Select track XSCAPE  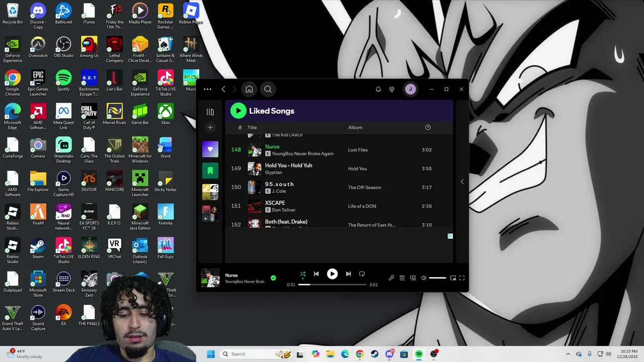tap(275, 203)
